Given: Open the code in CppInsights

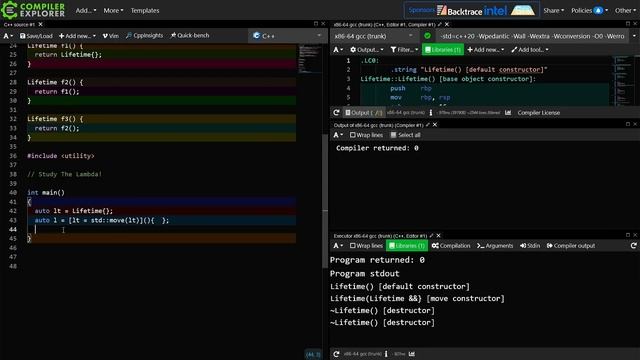Looking at the screenshot, I should tap(144, 36).
